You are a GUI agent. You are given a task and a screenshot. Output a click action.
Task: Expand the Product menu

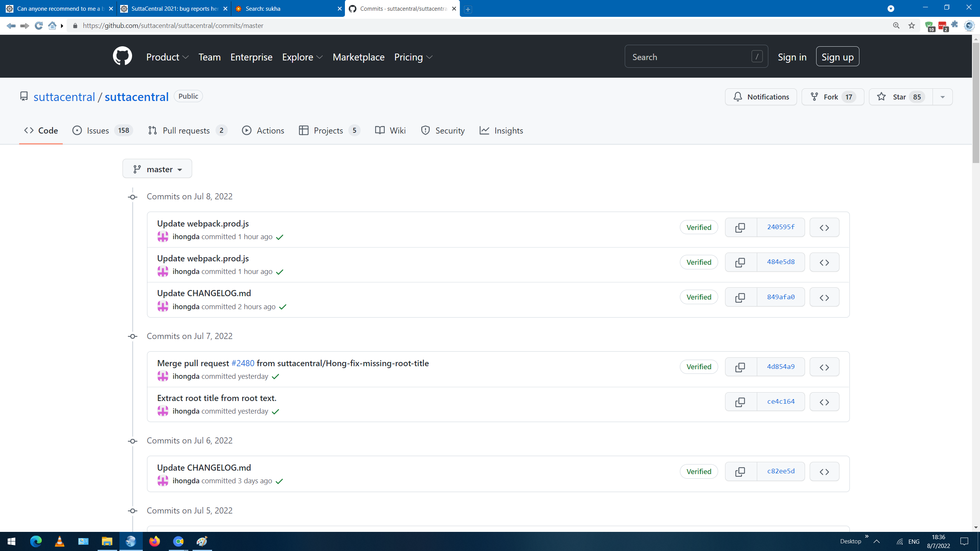(168, 57)
